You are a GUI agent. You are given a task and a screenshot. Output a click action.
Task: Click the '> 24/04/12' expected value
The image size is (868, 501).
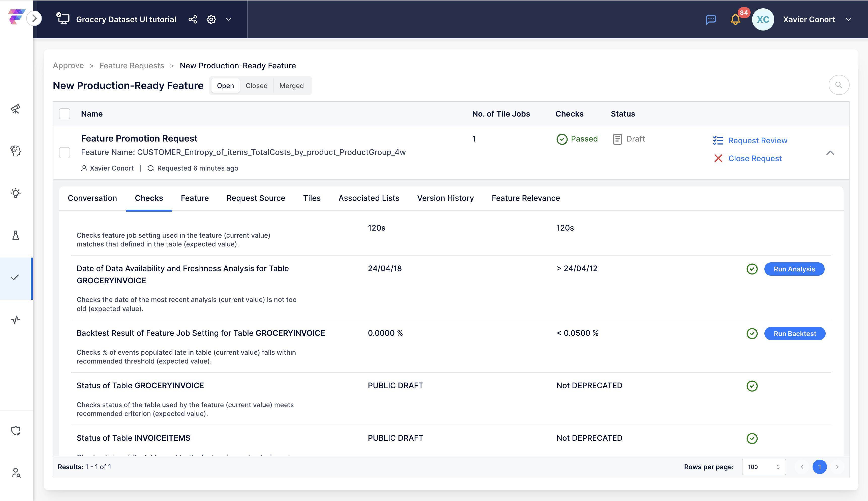click(x=577, y=268)
